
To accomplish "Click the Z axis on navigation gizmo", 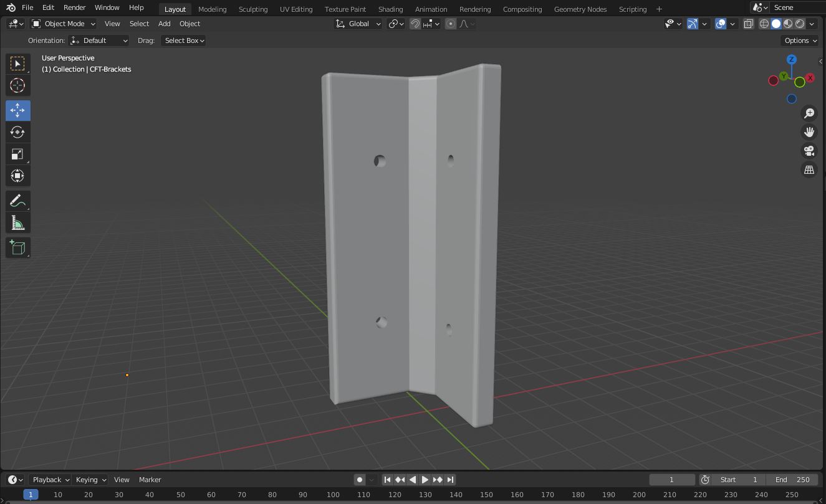I will point(791,60).
